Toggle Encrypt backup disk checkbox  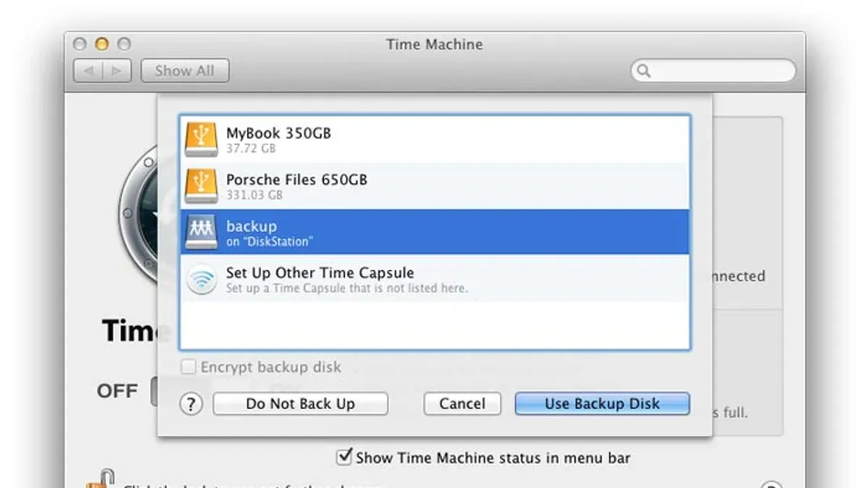[x=188, y=367]
